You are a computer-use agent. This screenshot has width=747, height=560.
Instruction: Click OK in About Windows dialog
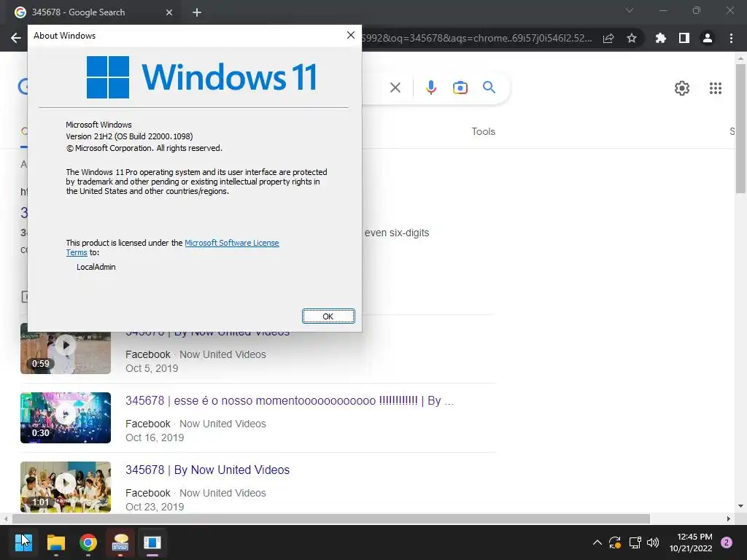328,316
